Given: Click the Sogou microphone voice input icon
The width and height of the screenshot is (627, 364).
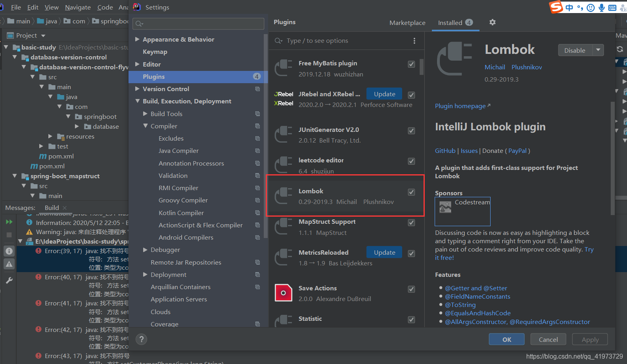Looking at the screenshot, I should (602, 8).
